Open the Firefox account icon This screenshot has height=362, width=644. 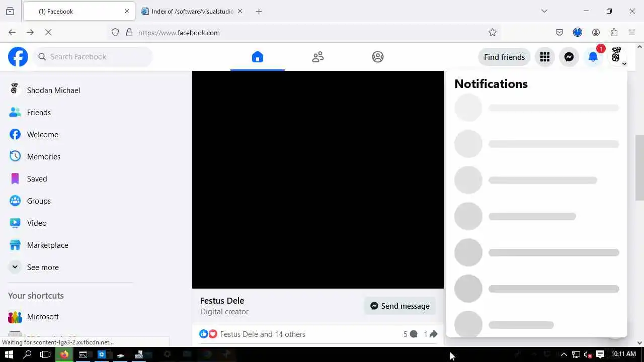coord(596,32)
